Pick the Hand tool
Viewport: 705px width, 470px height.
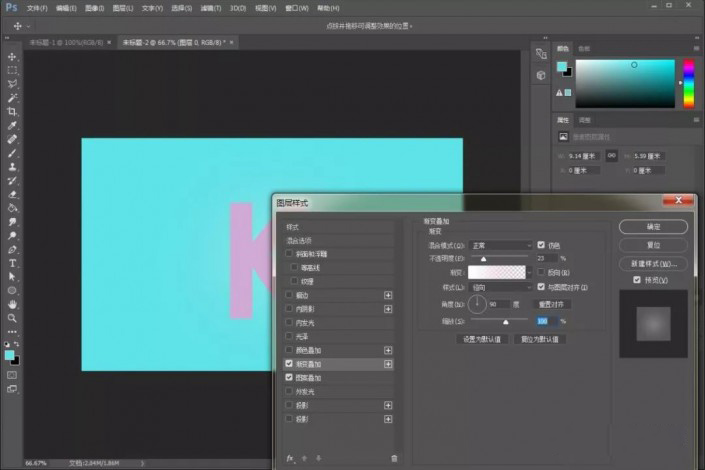pos(12,304)
